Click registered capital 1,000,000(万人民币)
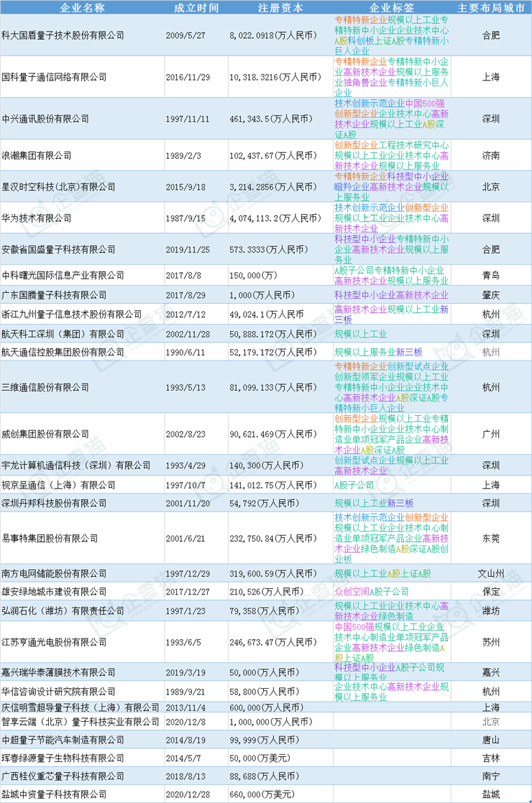 (x=272, y=722)
